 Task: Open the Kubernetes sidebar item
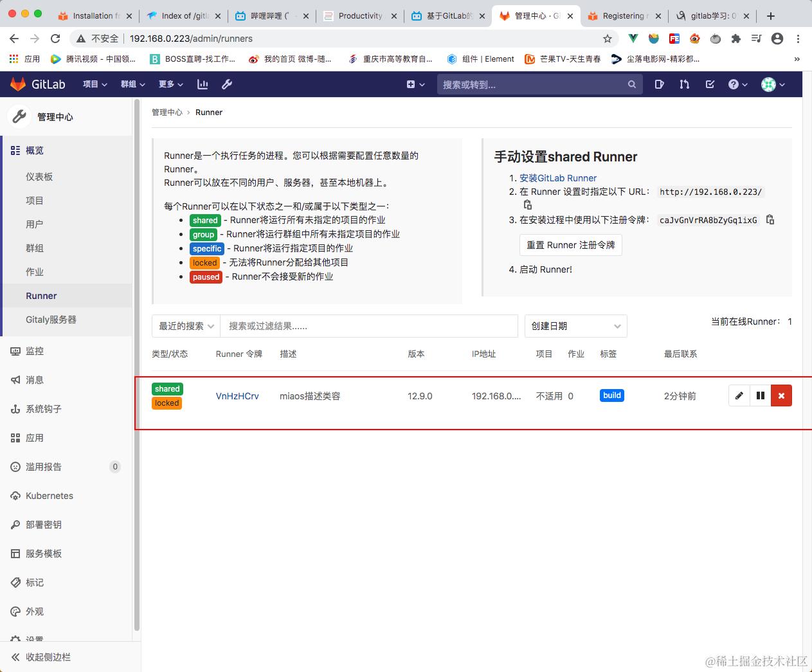coord(48,496)
